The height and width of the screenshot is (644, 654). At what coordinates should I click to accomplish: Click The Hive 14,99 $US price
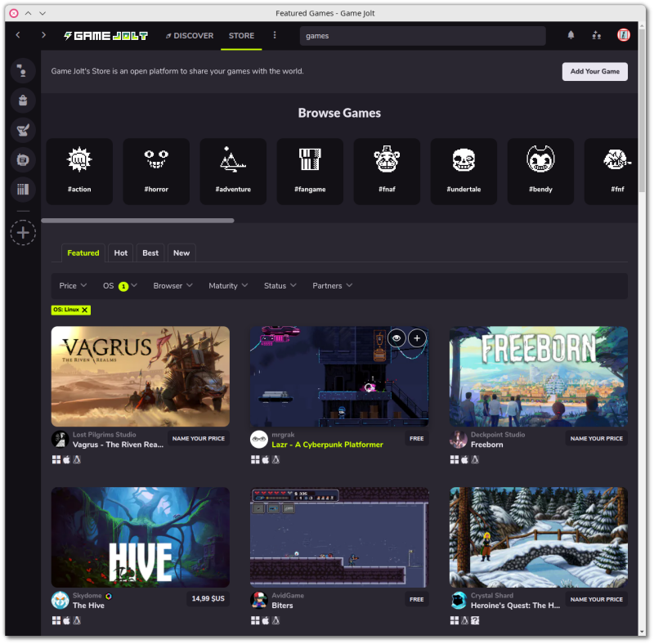208,598
